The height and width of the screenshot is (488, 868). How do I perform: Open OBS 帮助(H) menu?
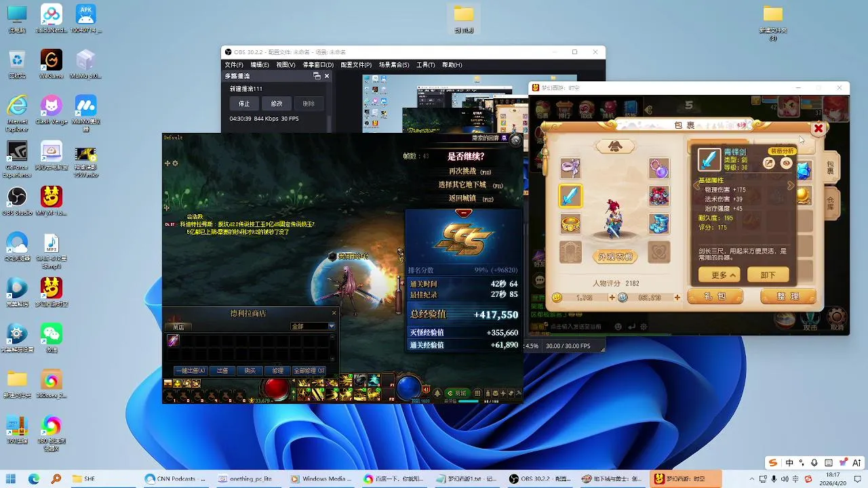pyautogui.click(x=452, y=65)
